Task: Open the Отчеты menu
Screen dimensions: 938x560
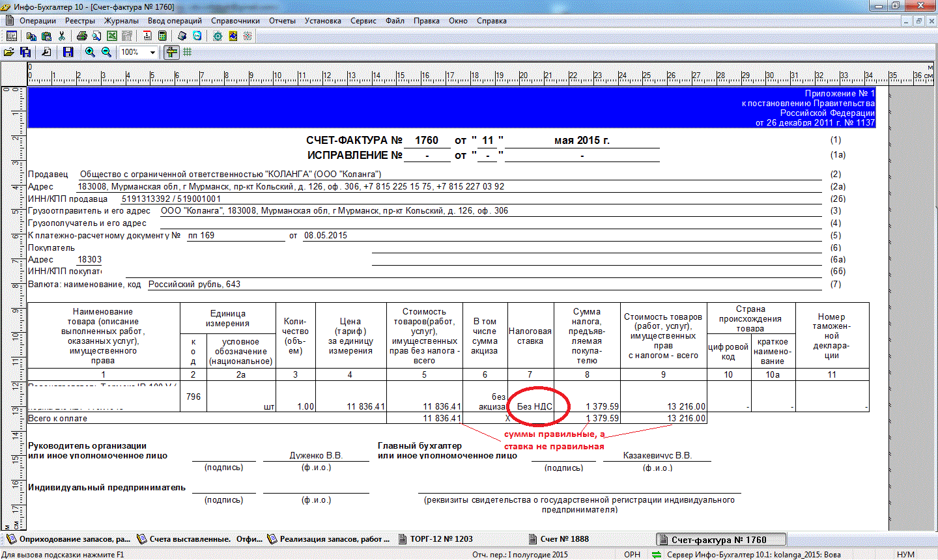Action: [282, 21]
